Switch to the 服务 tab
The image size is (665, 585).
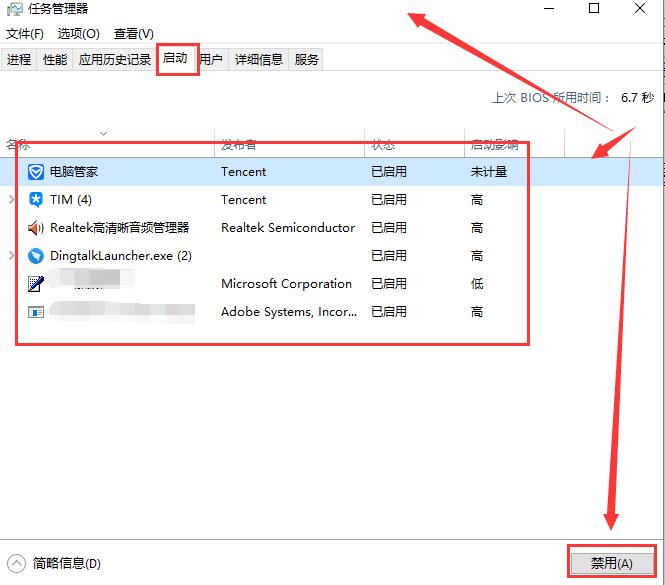[307, 60]
